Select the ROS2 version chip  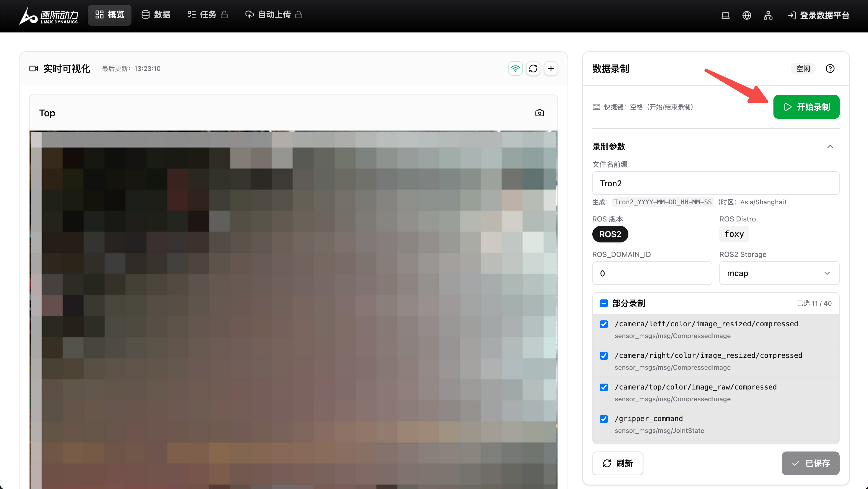tap(610, 234)
